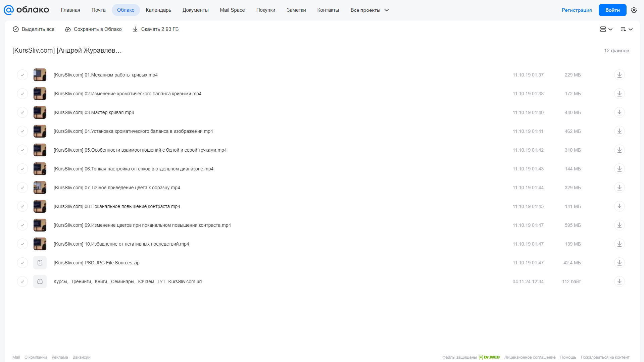Open thumbnail of 04.Установка хроматического баланса video

[40, 131]
